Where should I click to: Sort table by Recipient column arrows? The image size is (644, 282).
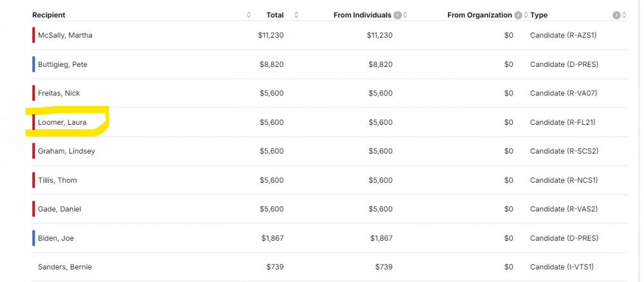(x=249, y=15)
